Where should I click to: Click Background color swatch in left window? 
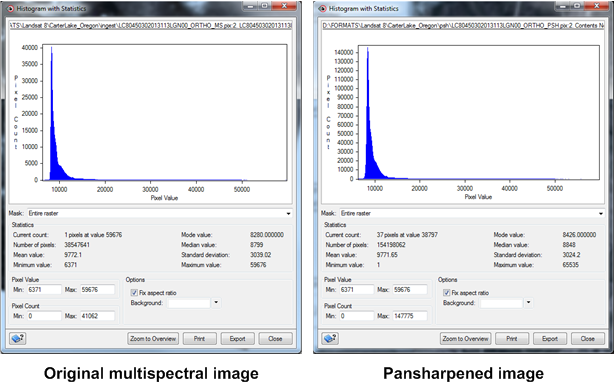(189, 303)
